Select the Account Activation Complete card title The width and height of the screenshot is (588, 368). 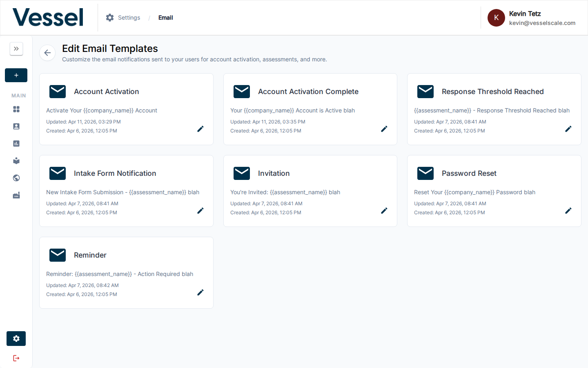click(x=308, y=92)
